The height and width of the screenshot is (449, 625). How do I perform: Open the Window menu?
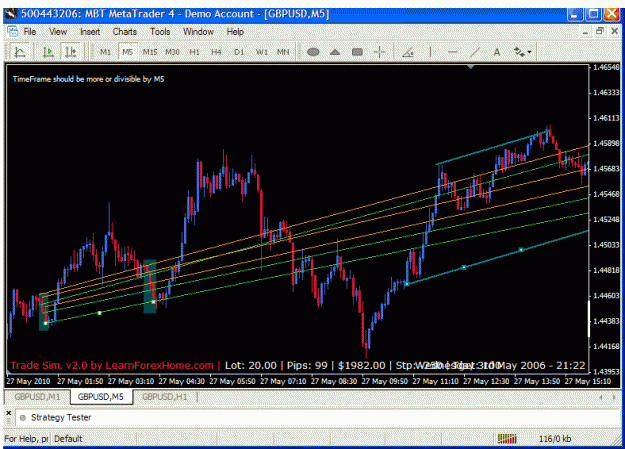click(198, 32)
